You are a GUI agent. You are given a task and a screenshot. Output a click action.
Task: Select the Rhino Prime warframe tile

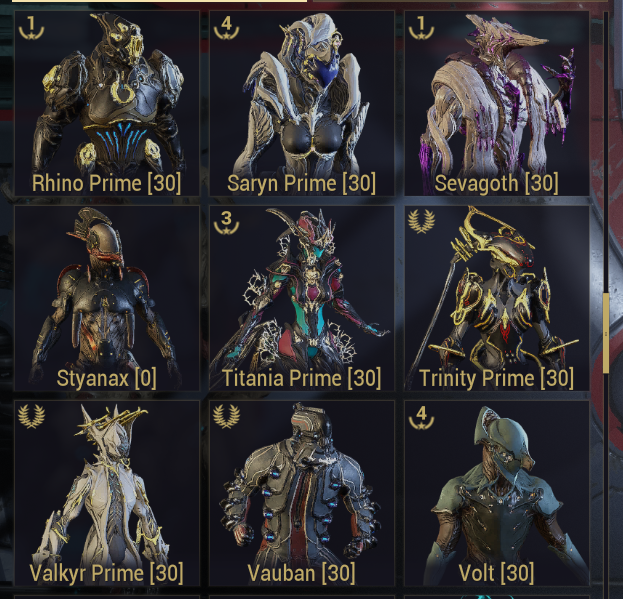[107, 103]
